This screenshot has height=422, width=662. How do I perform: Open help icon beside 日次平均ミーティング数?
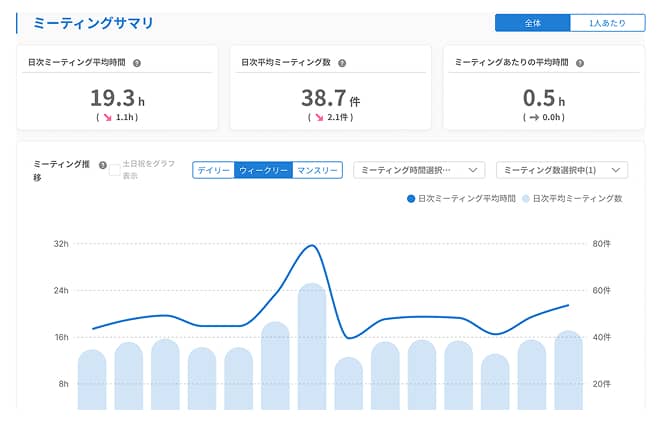(x=342, y=63)
